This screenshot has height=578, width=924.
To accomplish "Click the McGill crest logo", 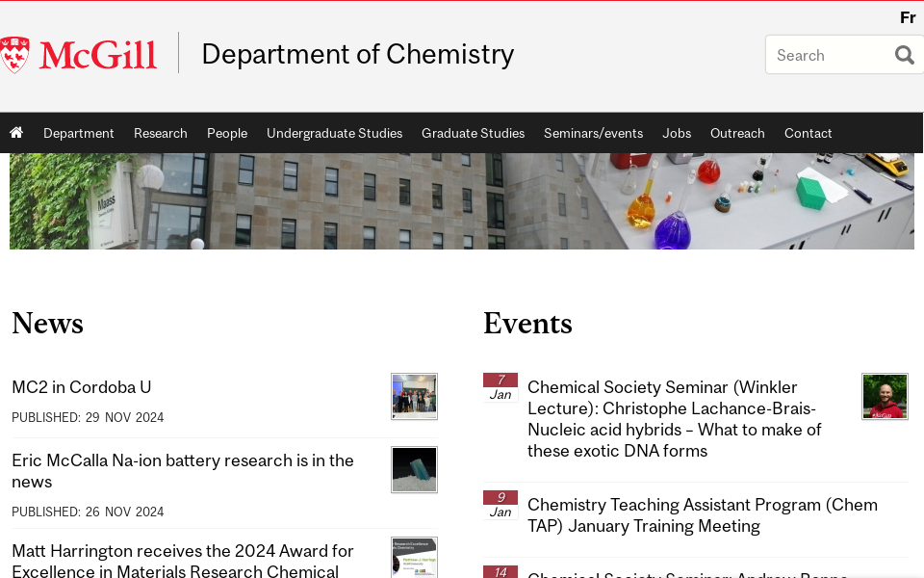I will tap(15, 53).
